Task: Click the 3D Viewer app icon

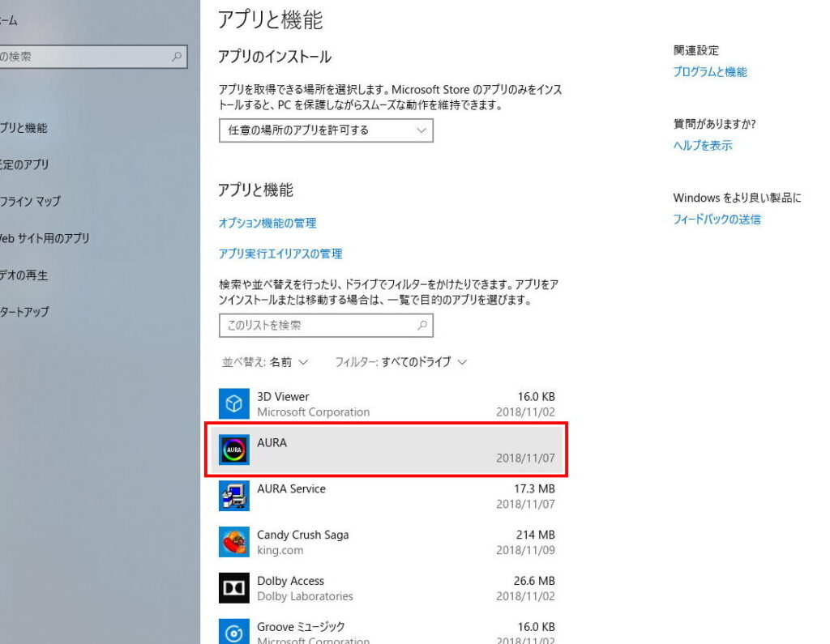Action: [x=233, y=403]
